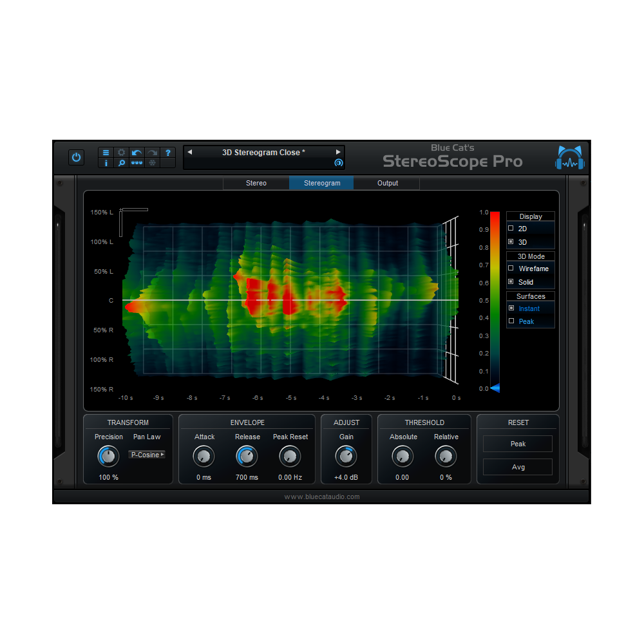Select the Stereo tab
The image size is (644, 644).
pos(256,183)
